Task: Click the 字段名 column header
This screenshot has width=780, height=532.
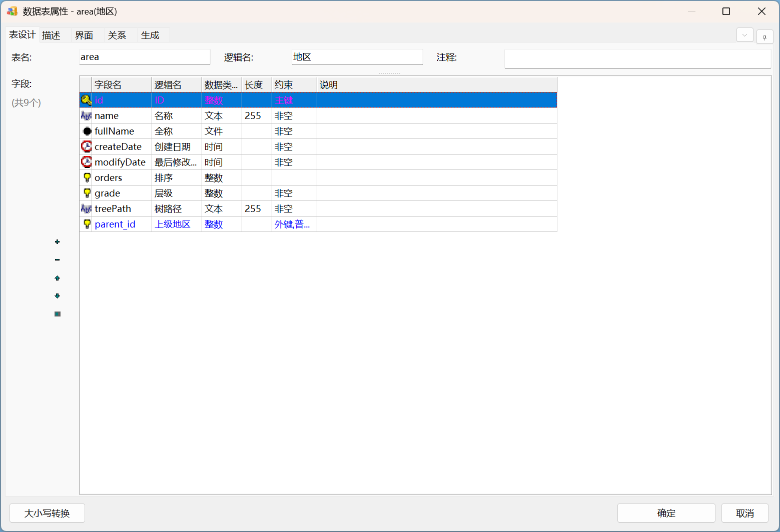Action: click(x=122, y=85)
